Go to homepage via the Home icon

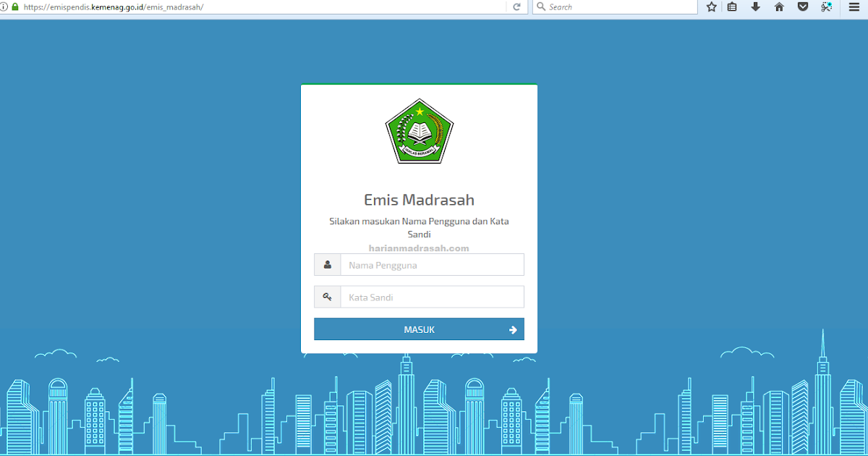(780, 7)
